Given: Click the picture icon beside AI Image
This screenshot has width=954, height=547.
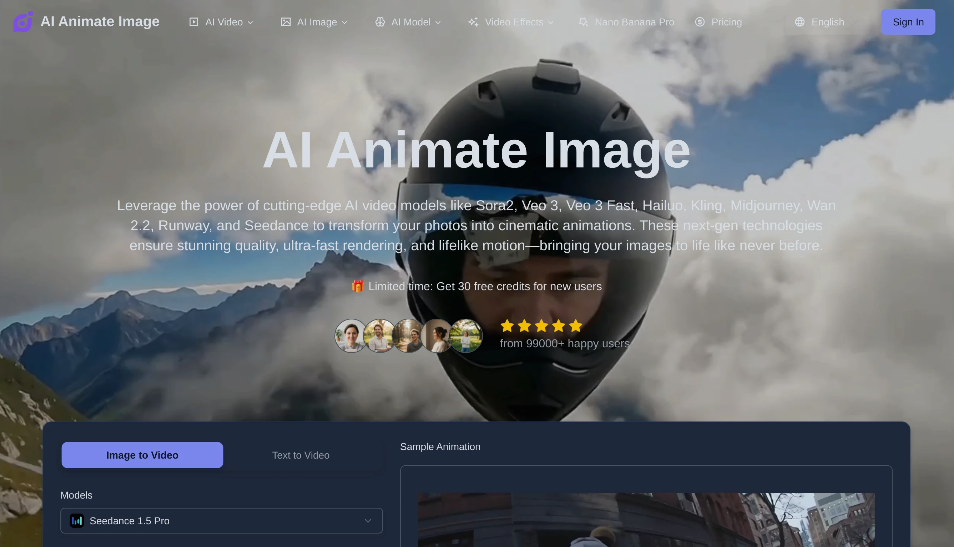Looking at the screenshot, I should pyautogui.click(x=286, y=22).
